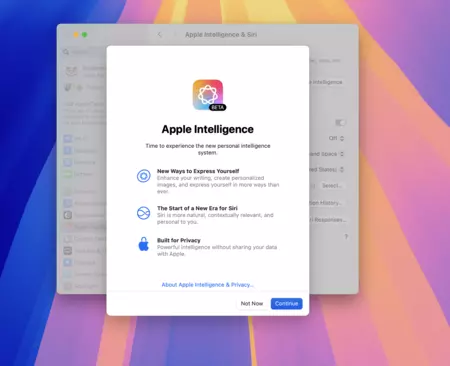Dismiss the dialog with Not Now
The height and width of the screenshot is (366, 450).
point(252,304)
